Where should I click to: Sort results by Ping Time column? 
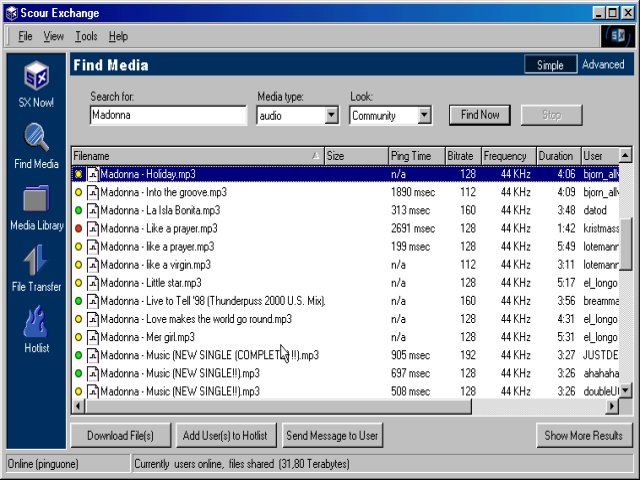point(417,156)
